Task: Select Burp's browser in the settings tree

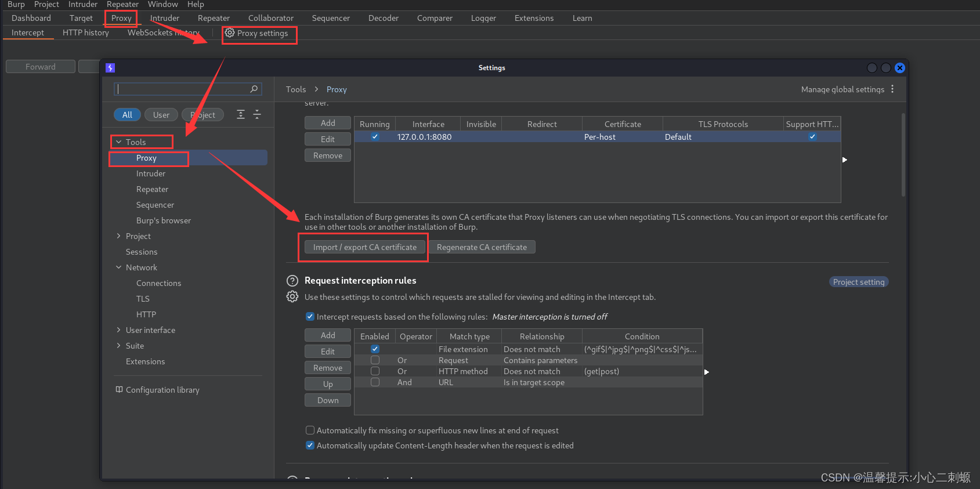Action: [x=164, y=220]
